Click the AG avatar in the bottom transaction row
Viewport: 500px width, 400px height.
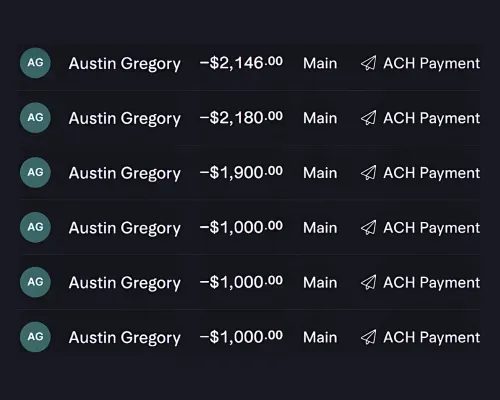coord(35,337)
